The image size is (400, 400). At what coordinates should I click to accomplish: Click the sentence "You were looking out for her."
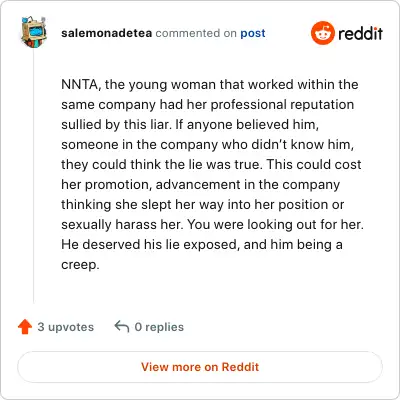click(275, 224)
